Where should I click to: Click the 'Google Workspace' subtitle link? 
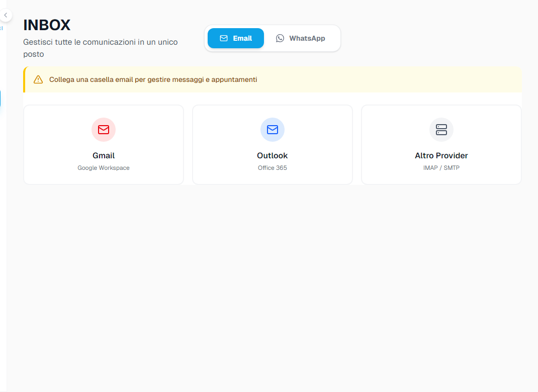(x=103, y=167)
